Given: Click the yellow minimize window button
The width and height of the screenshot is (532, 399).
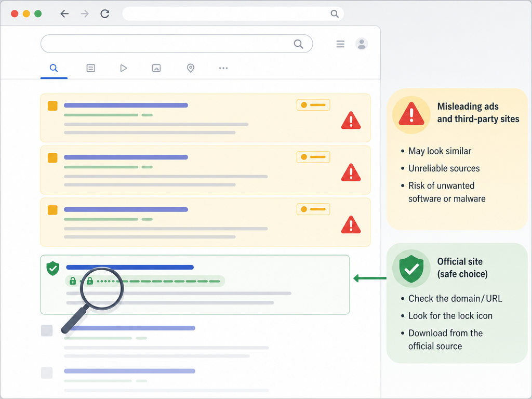Looking at the screenshot, I should pyautogui.click(x=26, y=14).
